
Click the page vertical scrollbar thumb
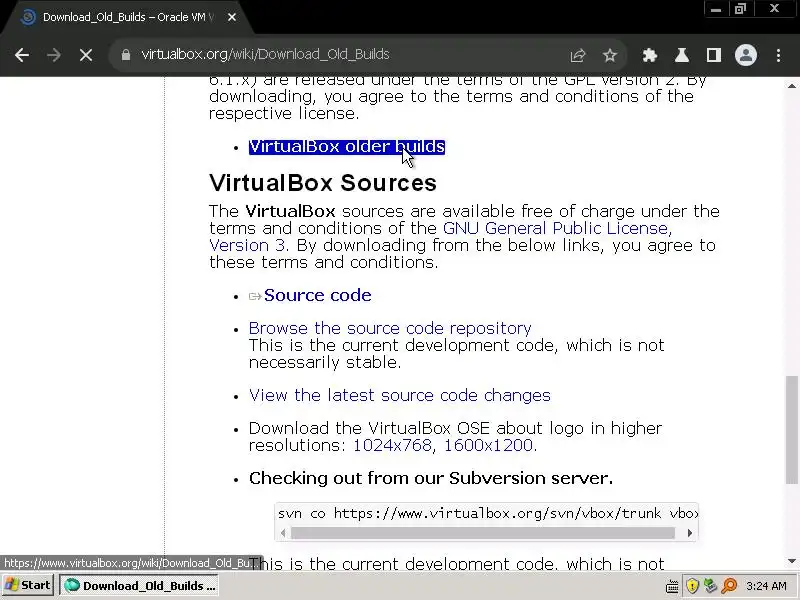coord(791,430)
